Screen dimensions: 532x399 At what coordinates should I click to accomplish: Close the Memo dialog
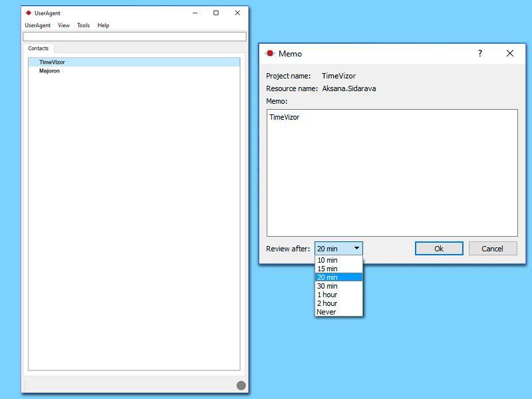(x=509, y=53)
